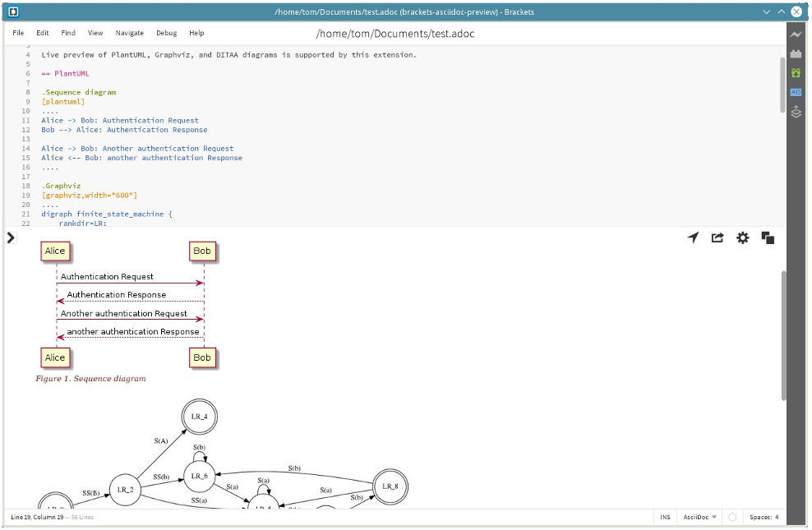
Task: Open preview settings gear icon
Action: pyautogui.click(x=743, y=237)
